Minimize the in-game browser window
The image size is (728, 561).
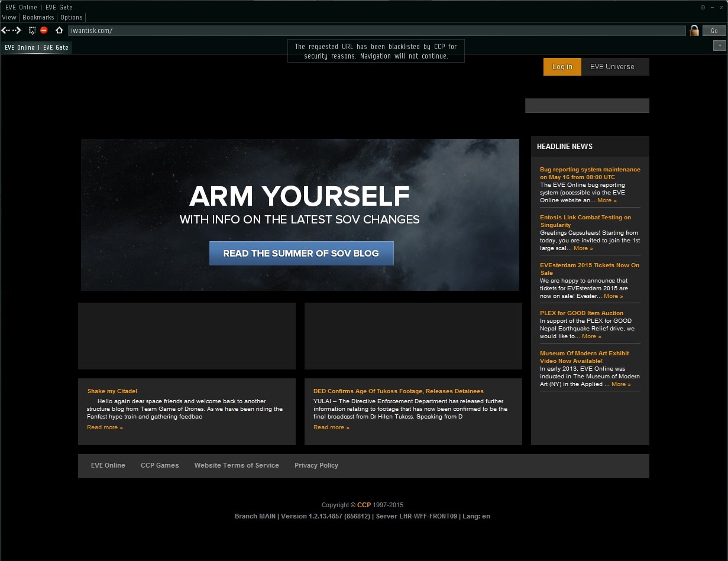click(x=712, y=7)
